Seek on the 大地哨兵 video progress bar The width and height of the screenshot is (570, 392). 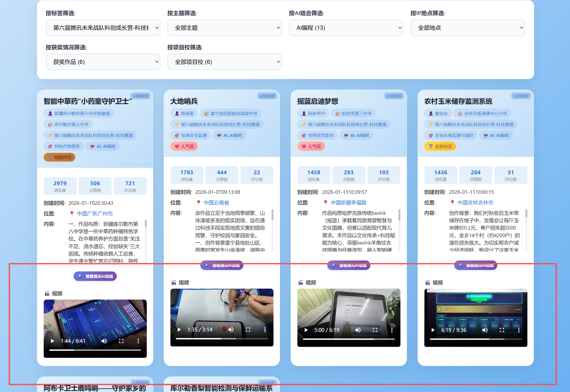222,339
